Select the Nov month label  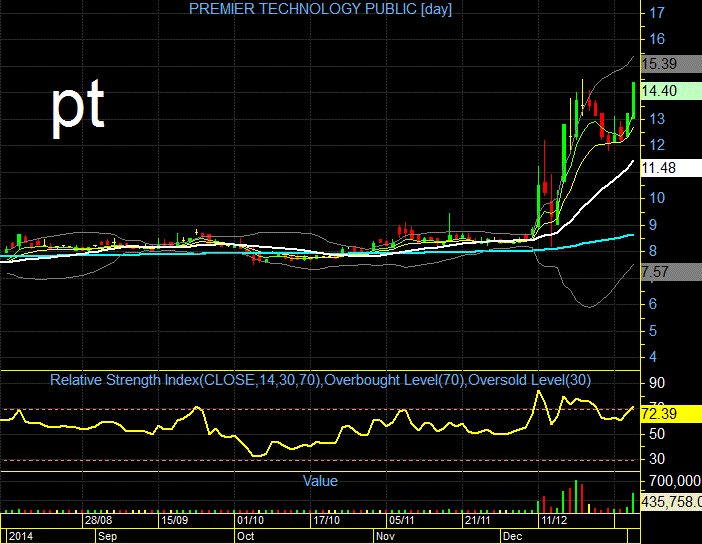(x=385, y=536)
